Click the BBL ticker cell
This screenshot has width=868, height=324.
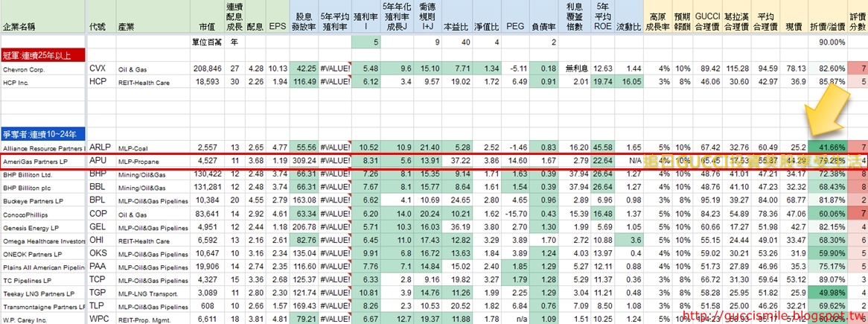tap(101, 187)
